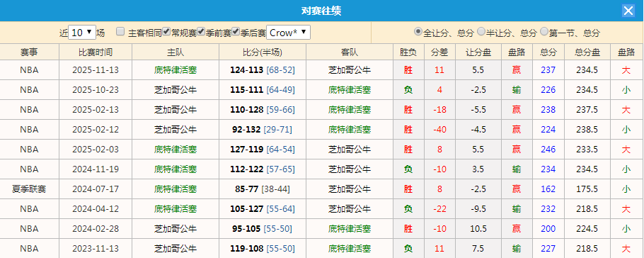This screenshot has height=258, width=644.
Task: Click the point difference -18 cell
Action: point(439,109)
